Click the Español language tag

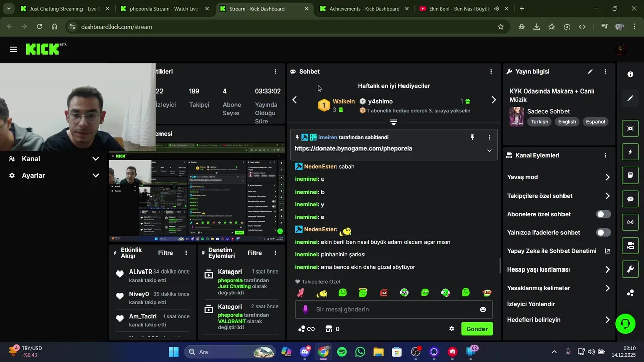pos(595,122)
